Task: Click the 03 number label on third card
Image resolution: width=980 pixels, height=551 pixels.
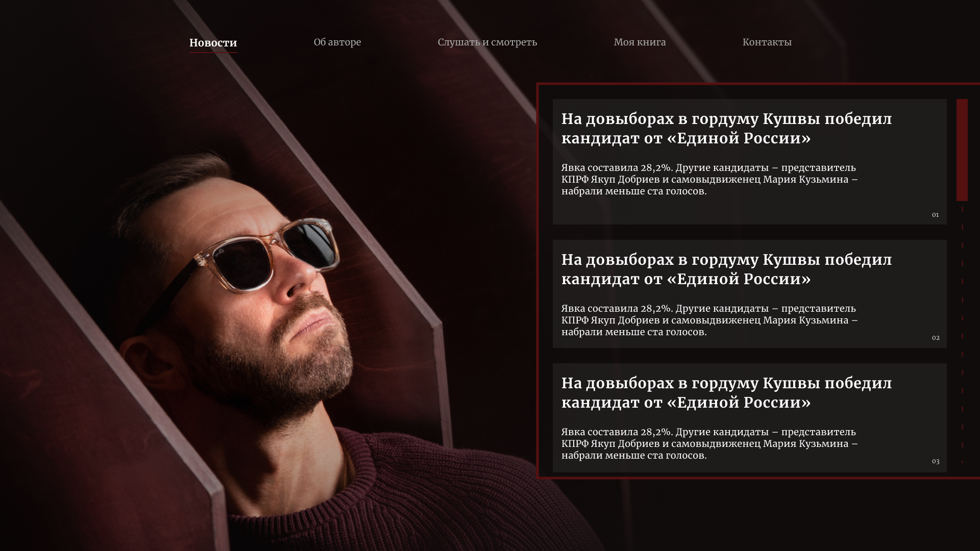Action: 935,461
